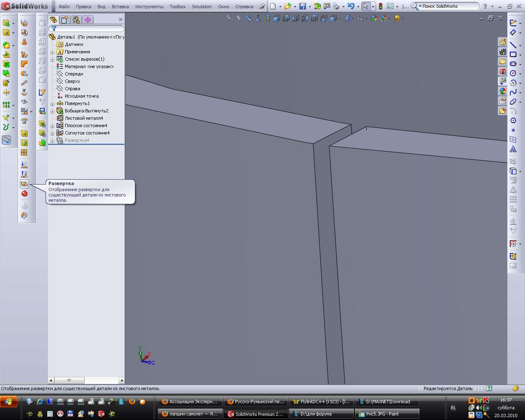Viewport: 525px width, 420px height.
Task: Open the dropdown arrow beside Undo icon
Action: [358, 7]
